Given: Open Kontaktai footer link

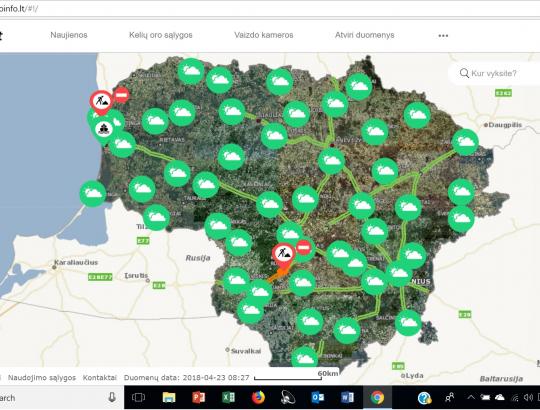Looking at the screenshot, I should pyautogui.click(x=100, y=378).
